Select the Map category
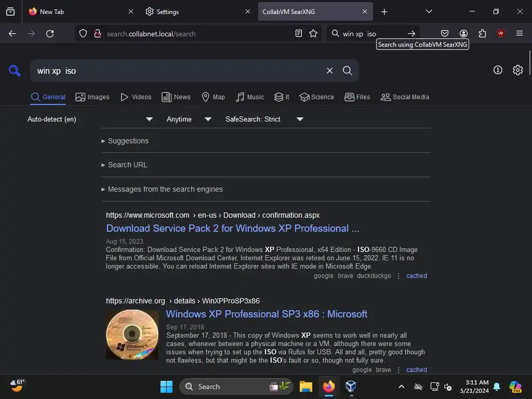 pos(213,97)
